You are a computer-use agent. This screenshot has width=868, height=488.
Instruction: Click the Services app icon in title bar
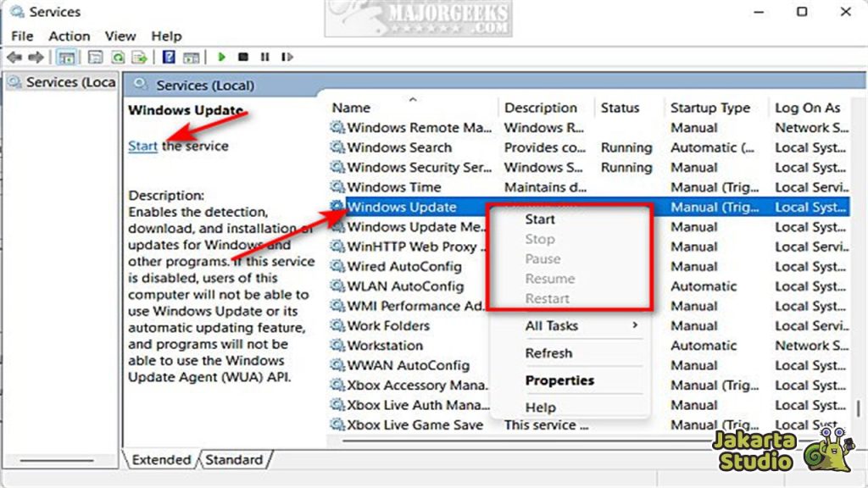pos(17,12)
